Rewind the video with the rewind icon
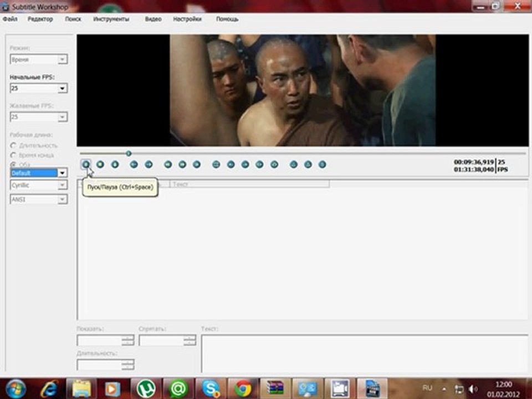532x399 pixels. 168,165
